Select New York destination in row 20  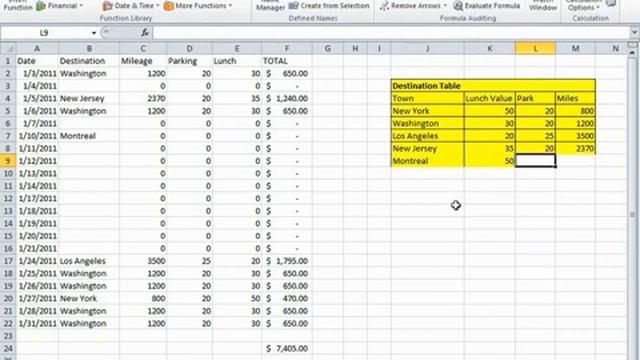point(89,298)
